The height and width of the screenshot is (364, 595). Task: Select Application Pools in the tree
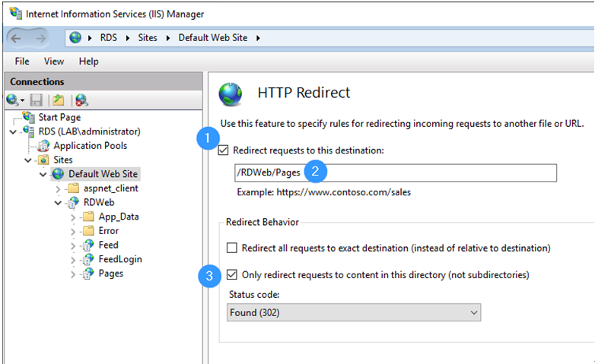(91, 146)
